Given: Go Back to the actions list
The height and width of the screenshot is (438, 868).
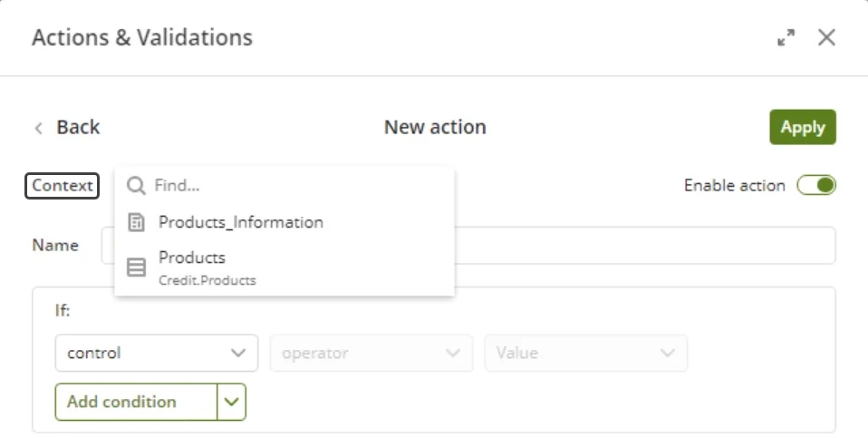Looking at the screenshot, I should click(x=78, y=127).
